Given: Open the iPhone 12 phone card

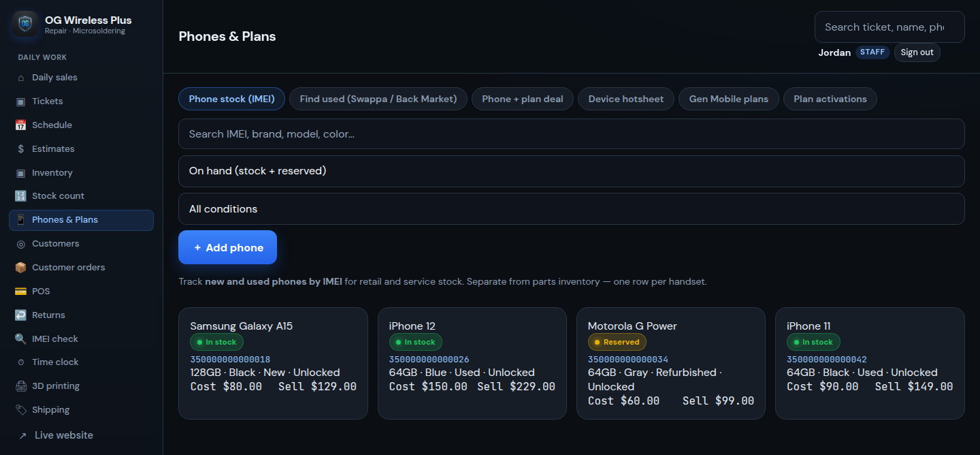Looking at the screenshot, I should click(x=472, y=363).
